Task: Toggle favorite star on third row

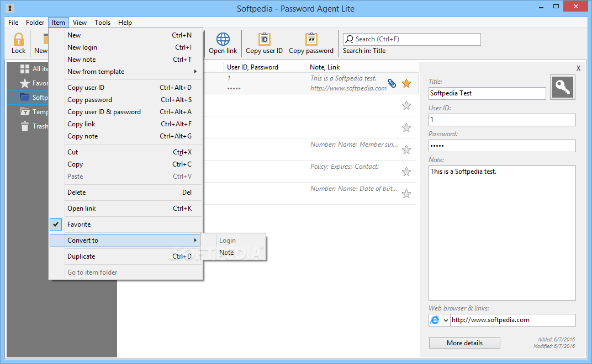Action: tap(406, 127)
